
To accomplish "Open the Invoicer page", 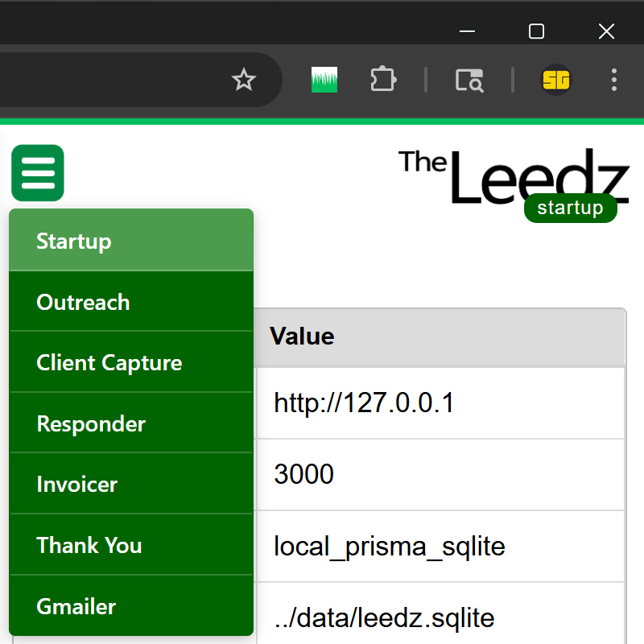I will (x=131, y=485).
